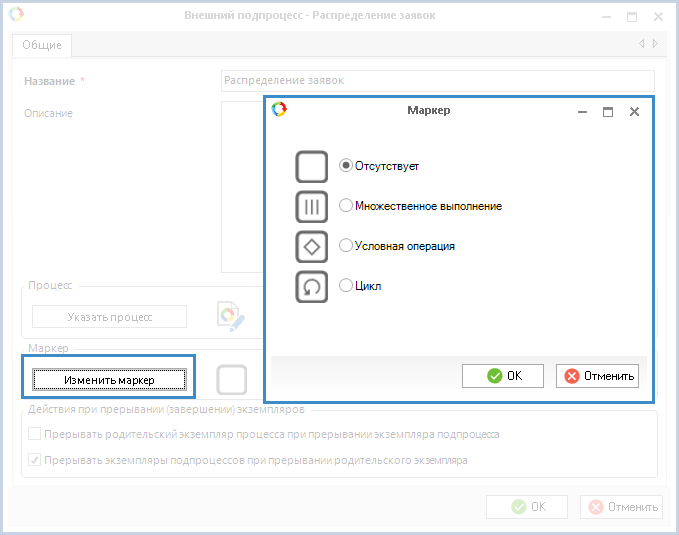Viewport: 679px width, 535px height.
Task: Select Множественное выполнение radio option
Action: [346, 206]
